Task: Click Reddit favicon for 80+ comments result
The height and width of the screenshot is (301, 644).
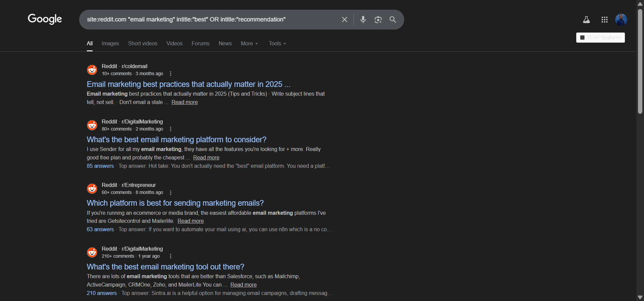Action: coord(92,125)
